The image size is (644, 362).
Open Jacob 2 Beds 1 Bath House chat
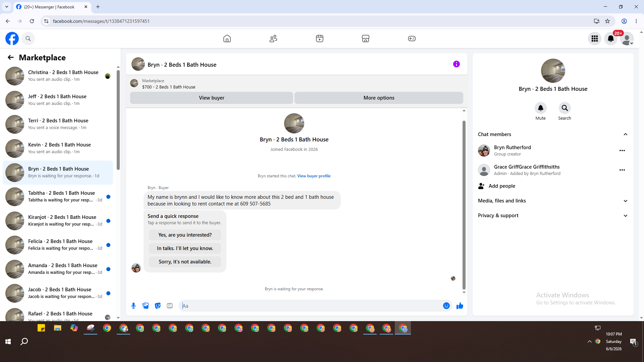click(58, 293)
